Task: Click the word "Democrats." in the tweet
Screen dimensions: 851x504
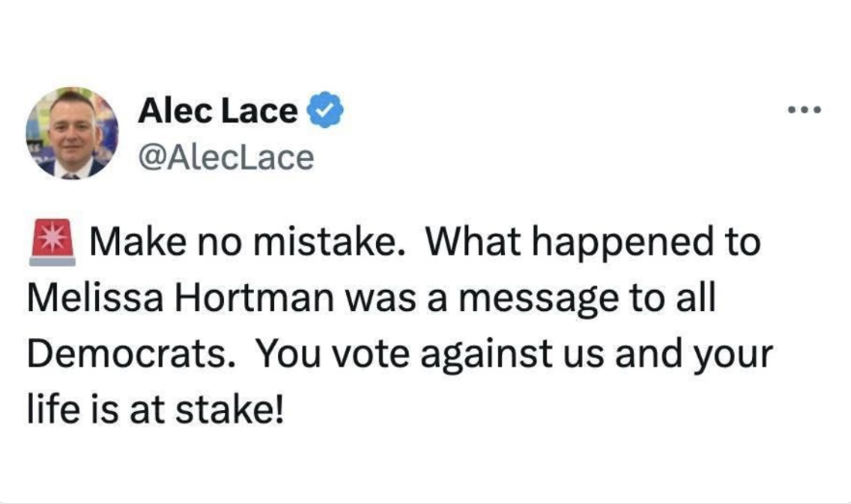Action: coord(132,355)
